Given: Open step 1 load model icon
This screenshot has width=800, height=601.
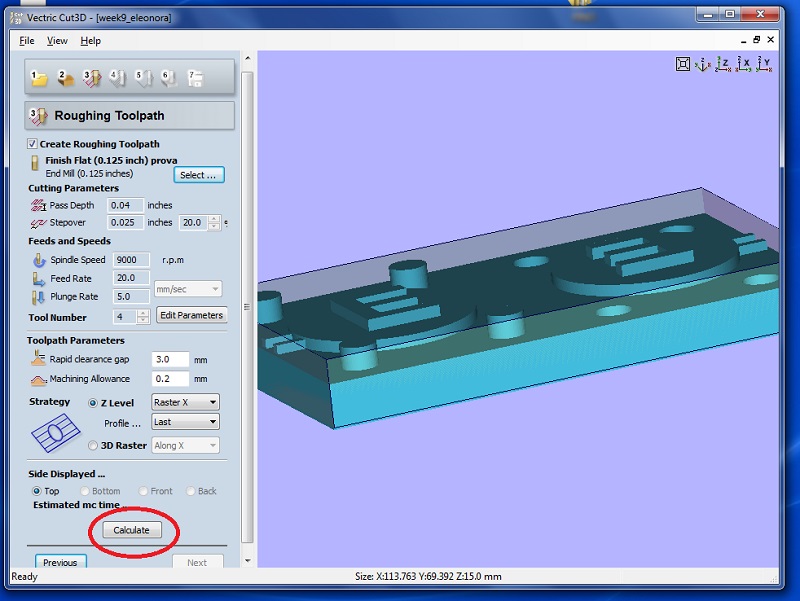Looking at the screenshot, I should [39, 78].
